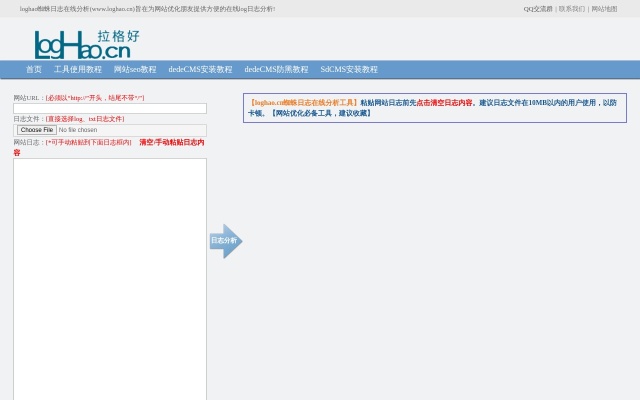The image size is (640, 400).
Task: Open 工具使用教程 navigation item
Action: (x=78, y=70)
